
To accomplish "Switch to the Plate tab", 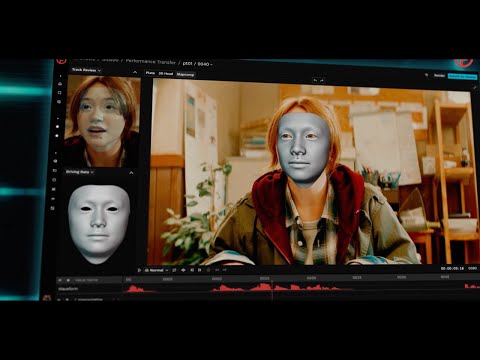I will coord(150,73).
